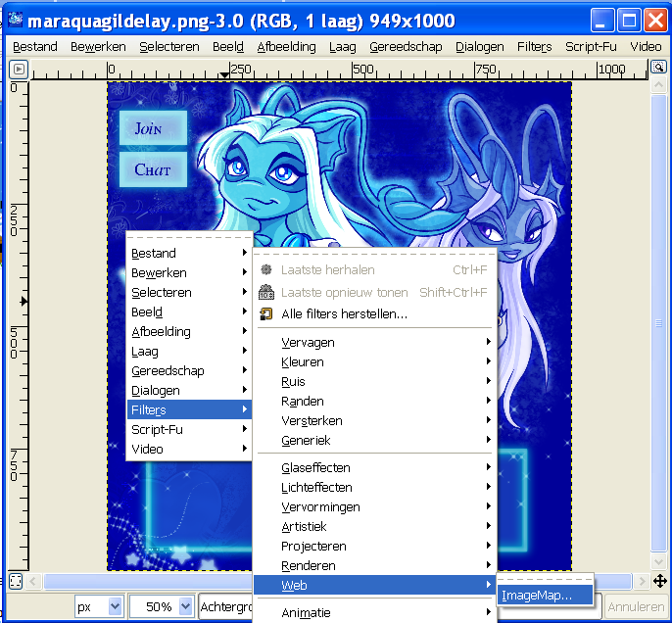Click the Join button in the image
Viewport: 672px width, 623px height.
[153, 127]
